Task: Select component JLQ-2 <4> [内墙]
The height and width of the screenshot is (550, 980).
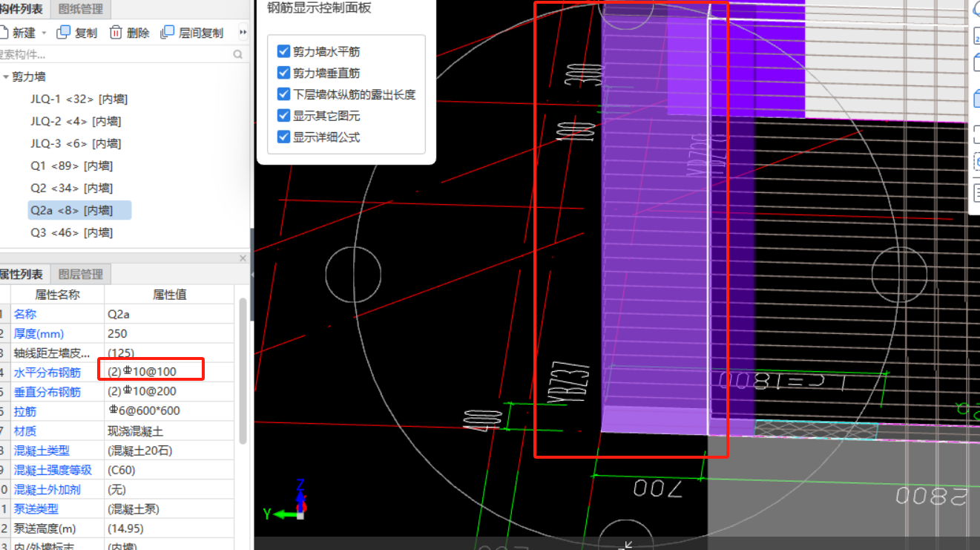Action: pyautogui.click(x=76, y=121)
